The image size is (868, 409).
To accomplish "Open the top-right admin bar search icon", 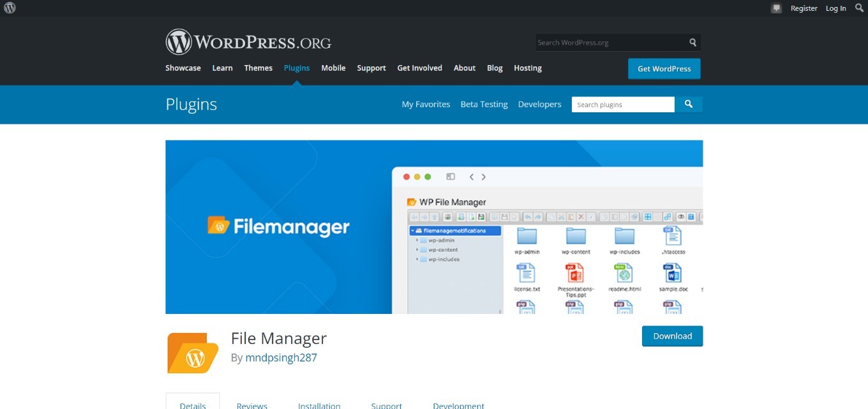I will (x=859, y=8).
